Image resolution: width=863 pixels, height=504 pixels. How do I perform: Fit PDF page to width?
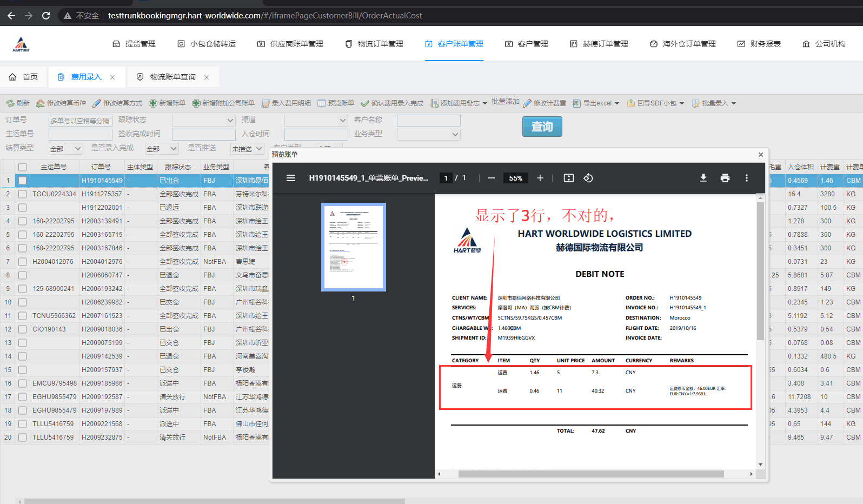[569, 178]
